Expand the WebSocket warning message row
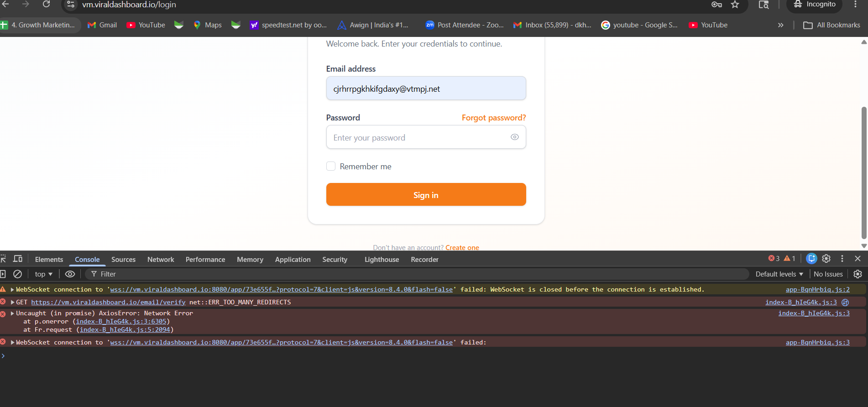This screenshot has width=868, height=407. (12, 289)
